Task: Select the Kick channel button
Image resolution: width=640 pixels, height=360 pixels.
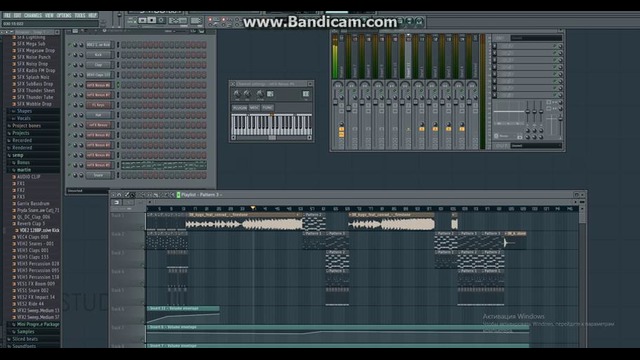Action: click(x=98, y=55)
